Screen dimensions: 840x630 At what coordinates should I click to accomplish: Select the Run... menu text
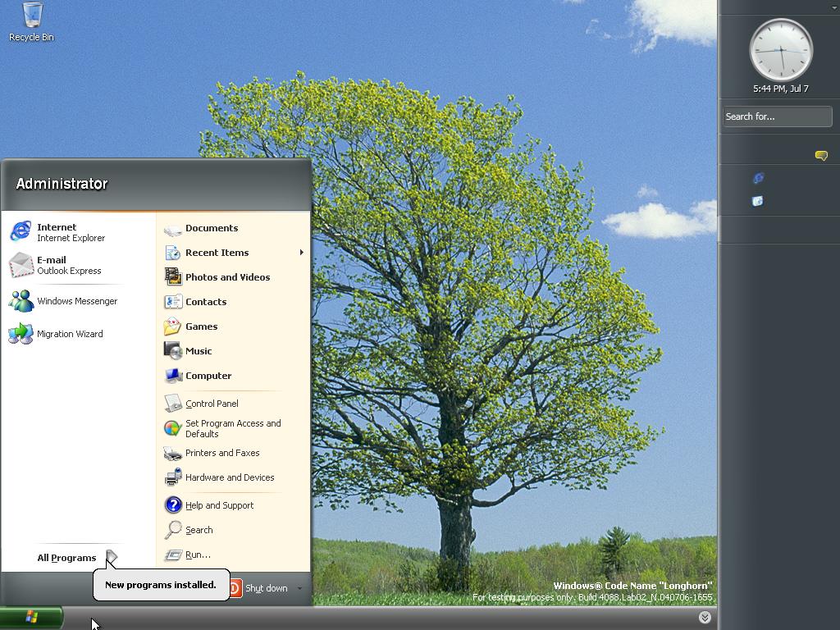click(198, 555)
